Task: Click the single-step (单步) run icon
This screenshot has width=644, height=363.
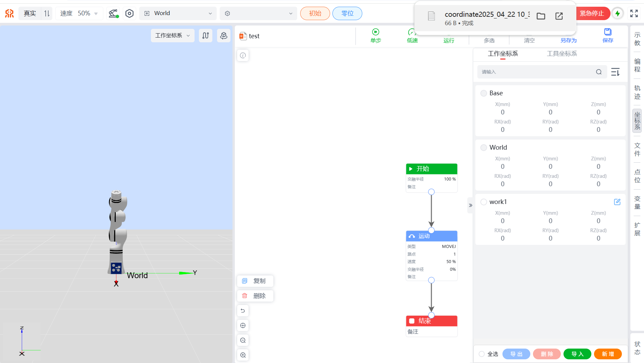Action: pos(375,32)
